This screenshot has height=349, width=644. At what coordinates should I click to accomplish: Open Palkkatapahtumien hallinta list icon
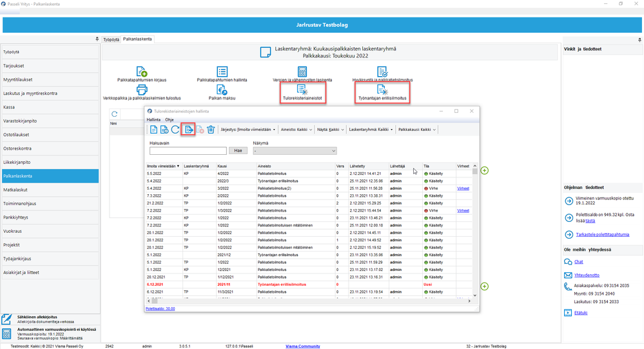(222, 72)
